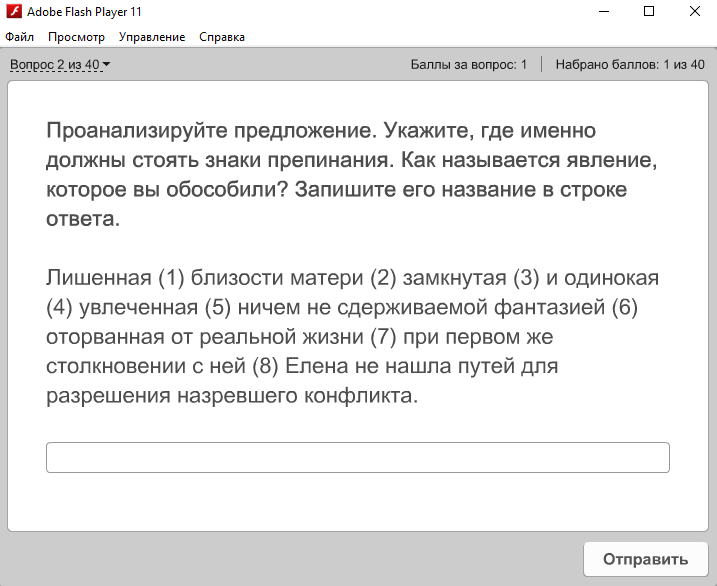Maximize the Flash Player window
Viewport: 717px width, 586px height.
649,11
